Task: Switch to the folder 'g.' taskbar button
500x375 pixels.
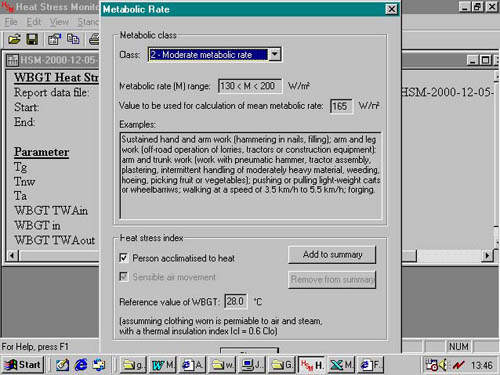Action: [x=133, y=365]
